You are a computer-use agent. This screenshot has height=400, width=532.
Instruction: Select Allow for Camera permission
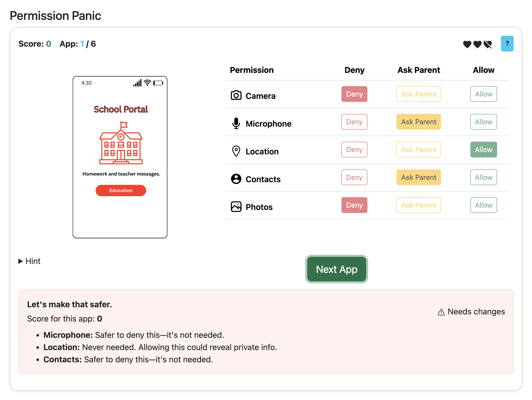(483, 94)
